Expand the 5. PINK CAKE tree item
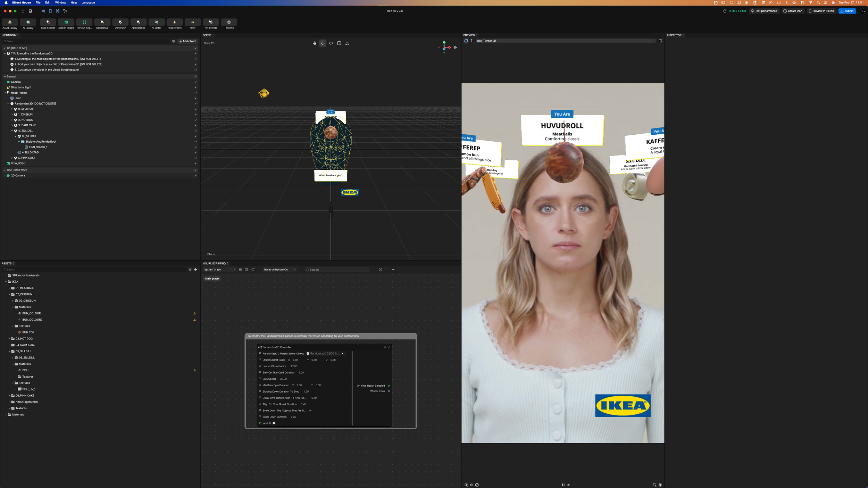Viewport: 868px width, 488px height. pos(12,158)
